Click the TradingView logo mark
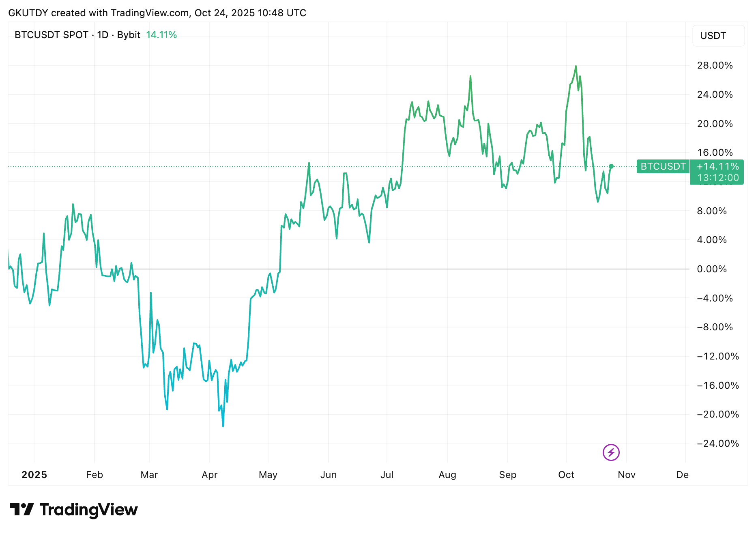The width and height of the screenshot is (756, 534). click(21, 510)
